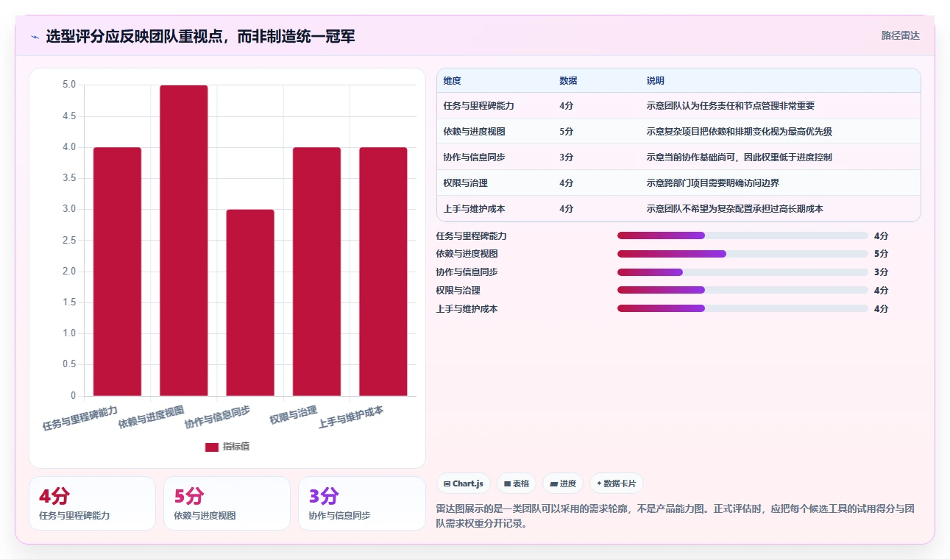Toggle the 指标值 chart legend swatch
This screenshot has height=560, width=950.
tap(212, 447)
